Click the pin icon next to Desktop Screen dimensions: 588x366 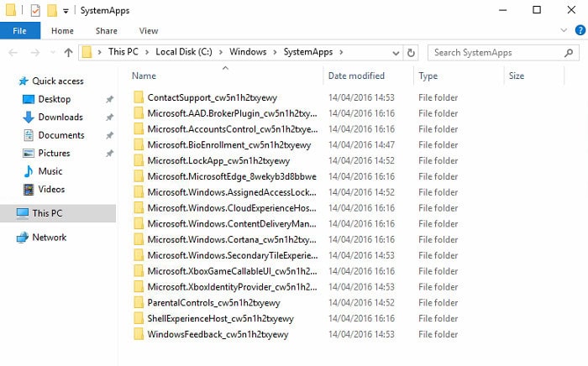109,99
